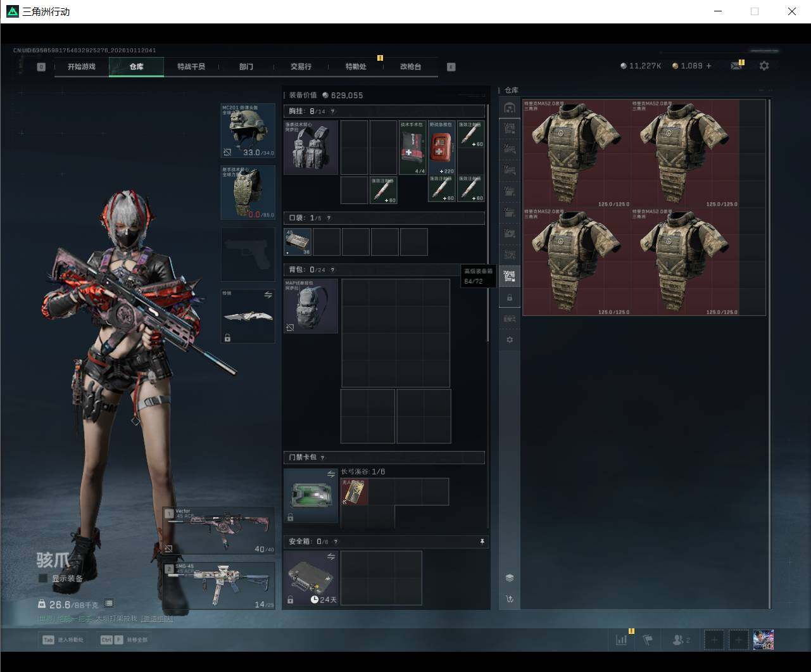The width and height of the screenshot is (811, 672).
Task: Click the 邀请组队 link in chat
Action: [x=157, y=619]
